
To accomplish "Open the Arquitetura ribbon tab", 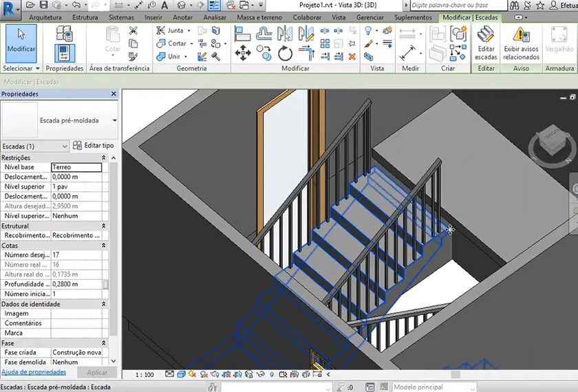I will pos(45,17).
